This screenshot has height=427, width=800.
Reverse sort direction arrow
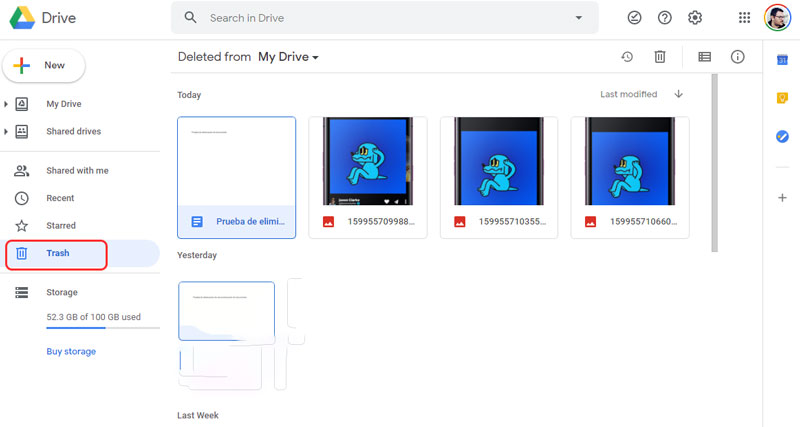tap(679, 94)
